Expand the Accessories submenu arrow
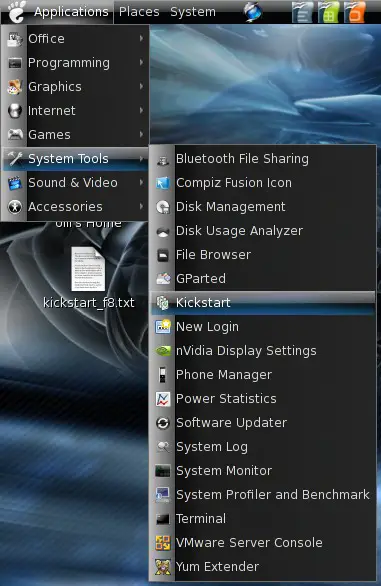 point(141,206)
